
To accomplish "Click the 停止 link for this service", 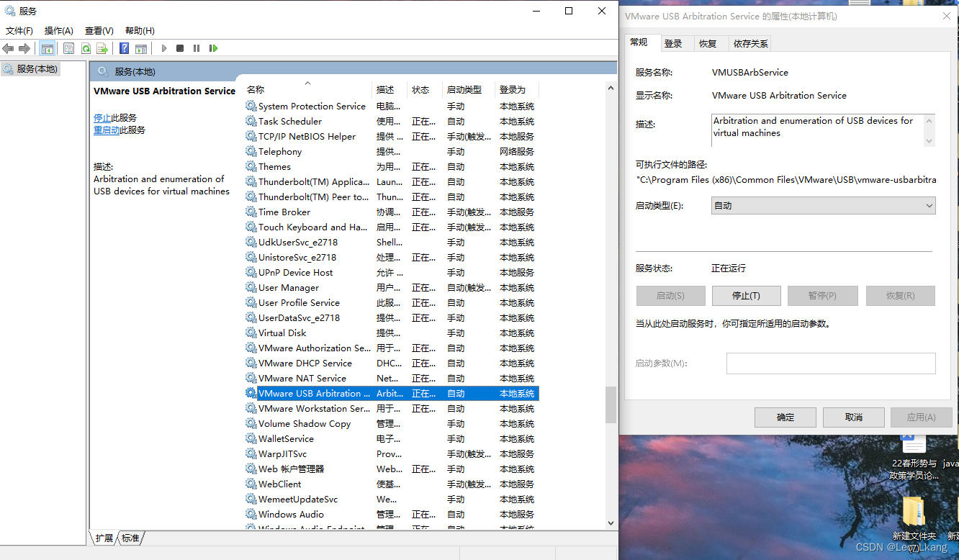I will click(102, 117).
